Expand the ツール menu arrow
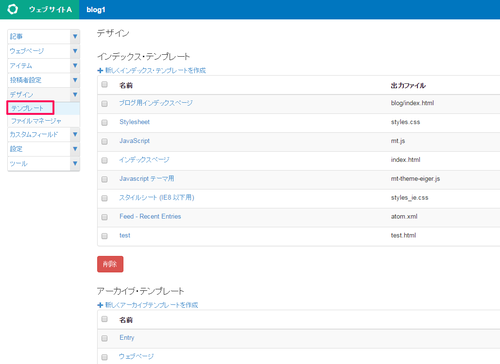Viewport: 500px width, 364px height. click(x=75, y=163)
